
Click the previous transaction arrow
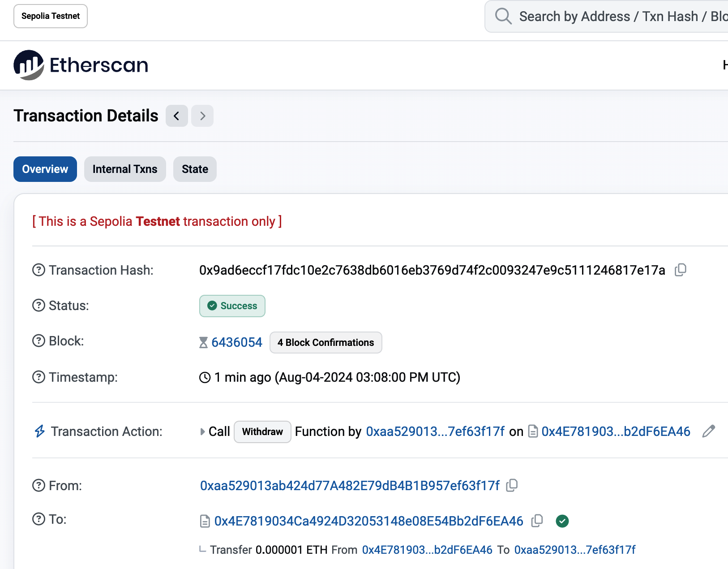pyautogui.click(x=176, y=116)
